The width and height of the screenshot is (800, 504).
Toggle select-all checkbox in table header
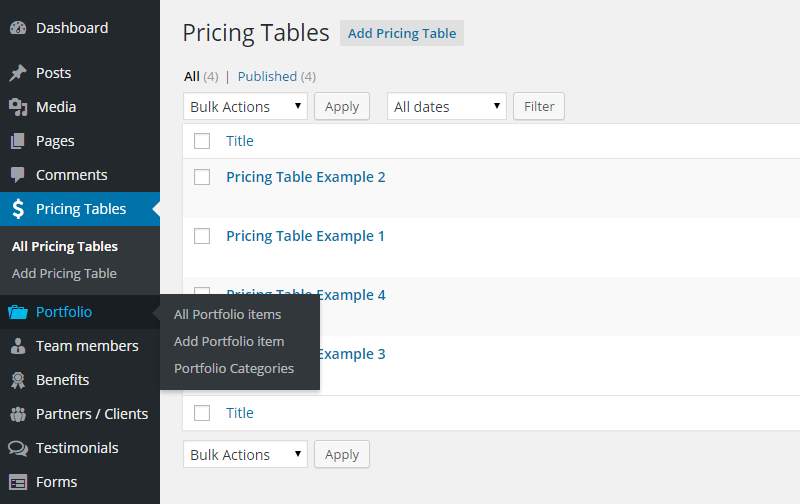click(x=202, y=141)
